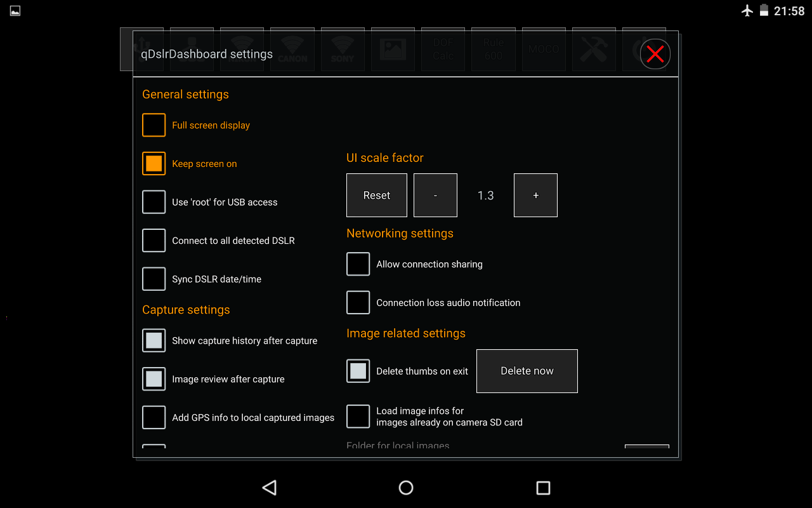
Task: Select the UI scale factor heading
Action: click(385, 158)
